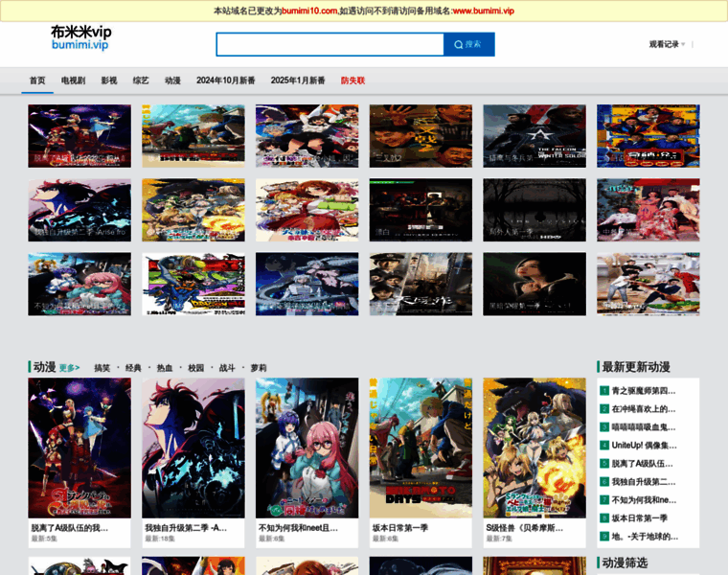
Task: Select the 电视剧 nav tab
Action: pyautogui.click(x=74, y=80)
